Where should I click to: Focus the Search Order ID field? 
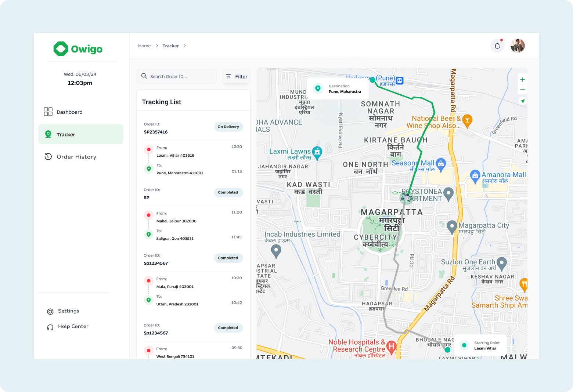point(177,76)
